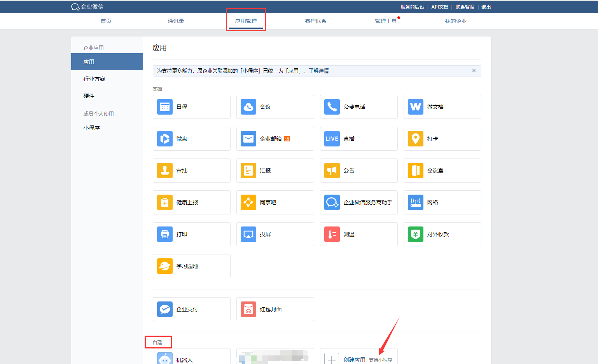
Task: Open the 会议 cloud meeting icon
Action: coord(248,107)
